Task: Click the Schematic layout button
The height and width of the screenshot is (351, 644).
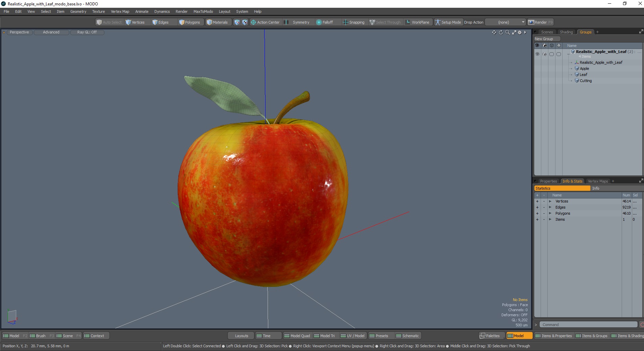Action: [407, 336]
